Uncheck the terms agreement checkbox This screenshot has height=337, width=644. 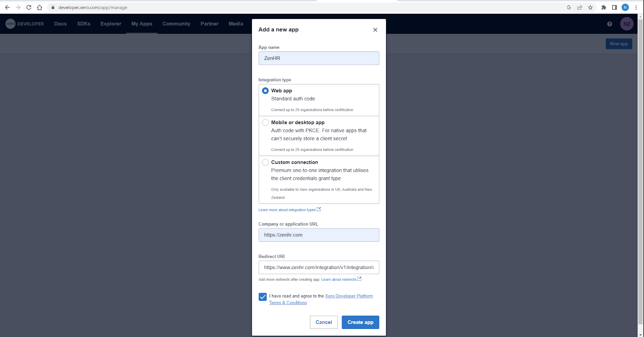click(x=262, y=297)
